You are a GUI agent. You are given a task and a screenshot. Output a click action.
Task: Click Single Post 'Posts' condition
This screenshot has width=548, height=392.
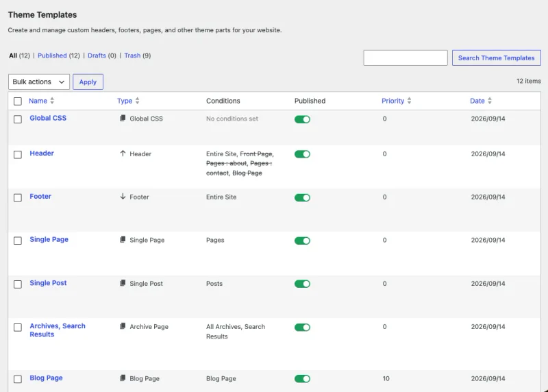pyautogui.click(x=214, y=284)
